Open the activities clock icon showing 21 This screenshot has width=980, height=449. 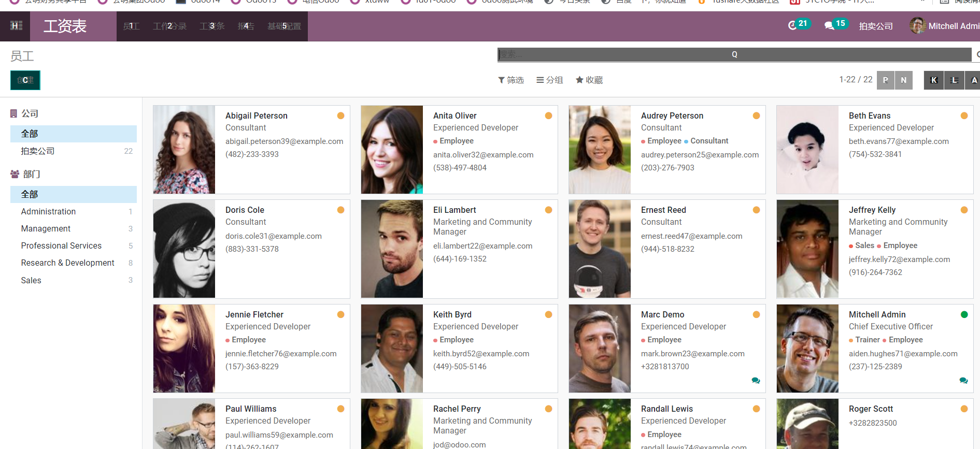[x=799, y=24]
